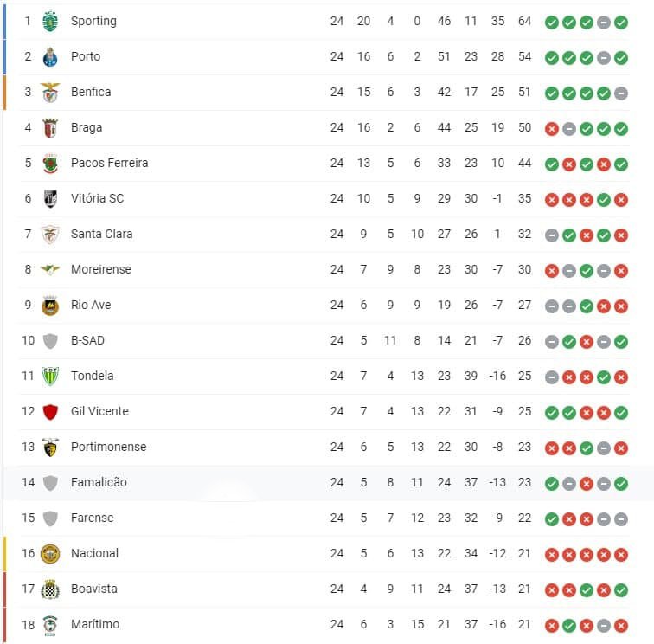Screen dimensions: 654x644
Task: Click the Sporting club crest icon
Action: [50, 21]
